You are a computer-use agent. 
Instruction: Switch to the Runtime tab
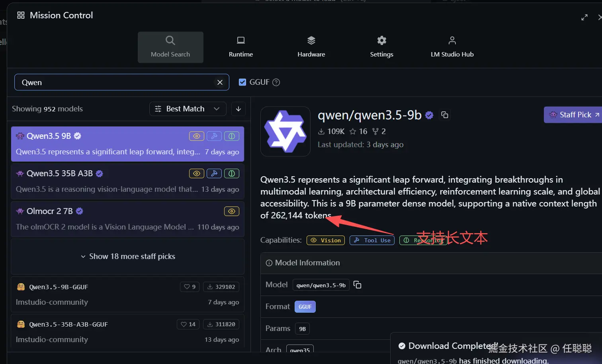[241, 47]
